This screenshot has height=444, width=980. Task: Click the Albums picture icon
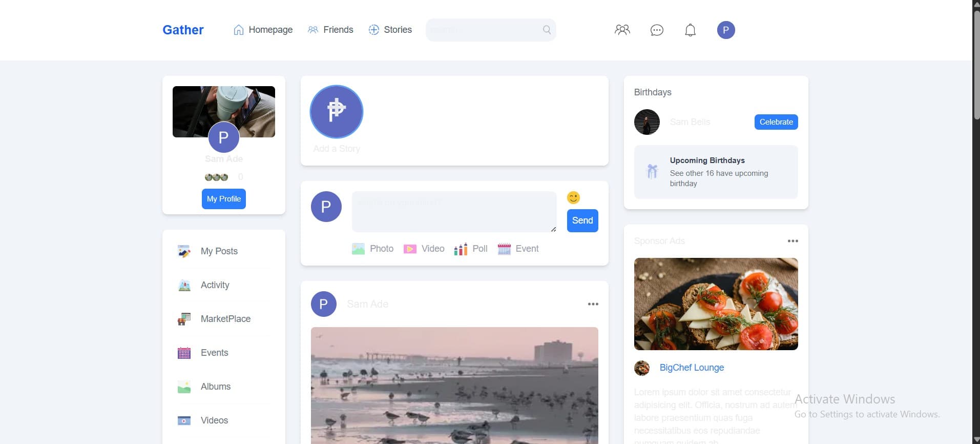184,387
